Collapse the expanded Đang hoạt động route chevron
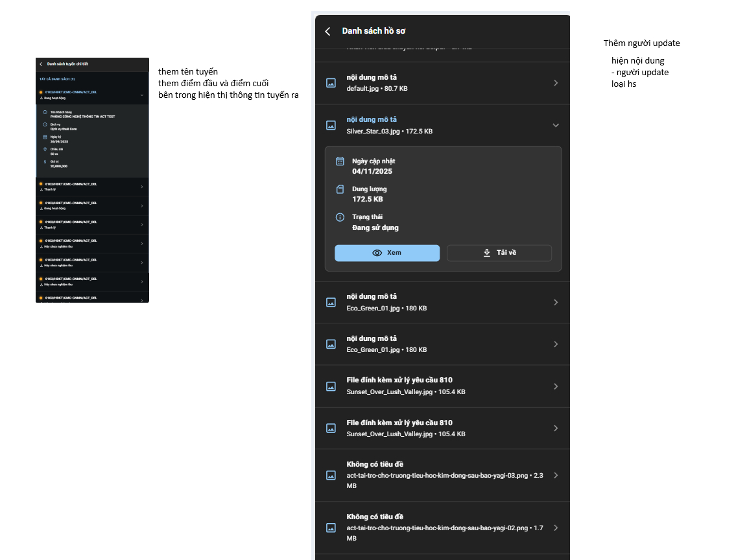 (141, 95)
